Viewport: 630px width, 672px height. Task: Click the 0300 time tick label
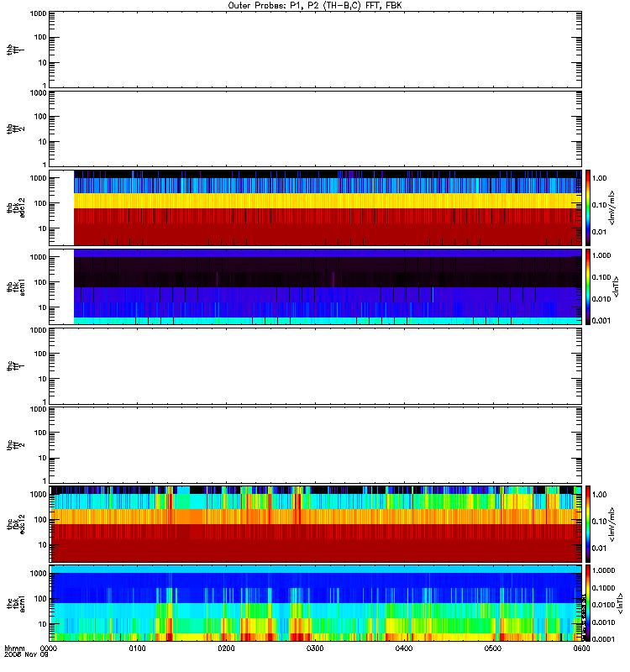pos(315,648)
